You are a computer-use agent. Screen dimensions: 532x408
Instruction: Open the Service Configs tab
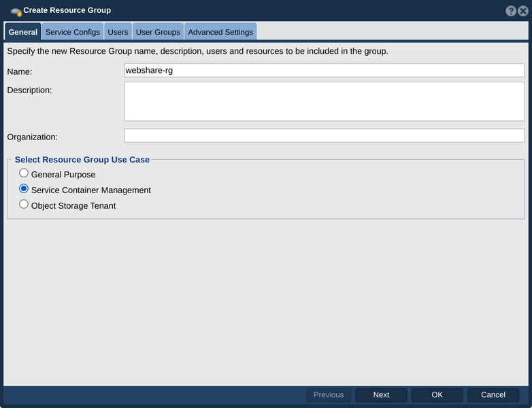[x=73, y=32]
